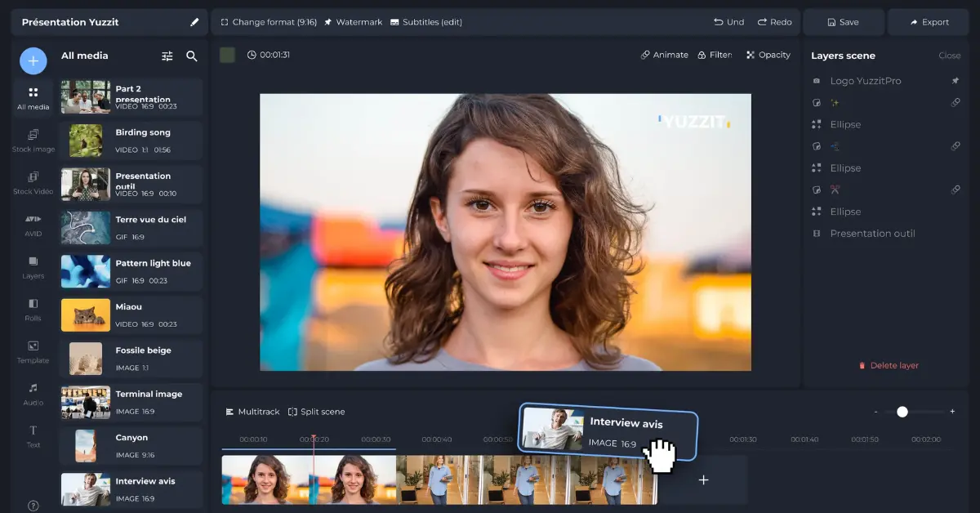Image resolution: width=980 pixels, height=513 pixels.
Task: Select Terre vue du ciel GIF
Action: 131,228
